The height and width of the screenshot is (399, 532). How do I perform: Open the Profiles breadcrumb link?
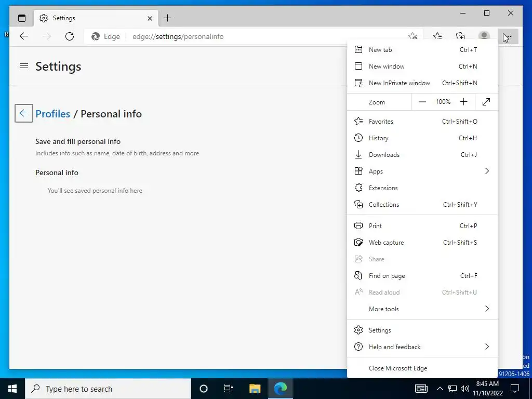pos(53,114)
